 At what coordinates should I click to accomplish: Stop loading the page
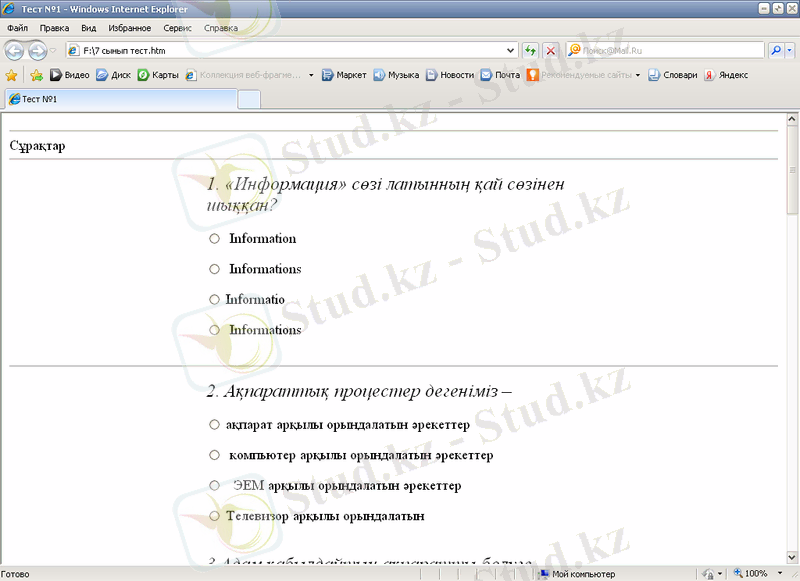tap(550, 49)
